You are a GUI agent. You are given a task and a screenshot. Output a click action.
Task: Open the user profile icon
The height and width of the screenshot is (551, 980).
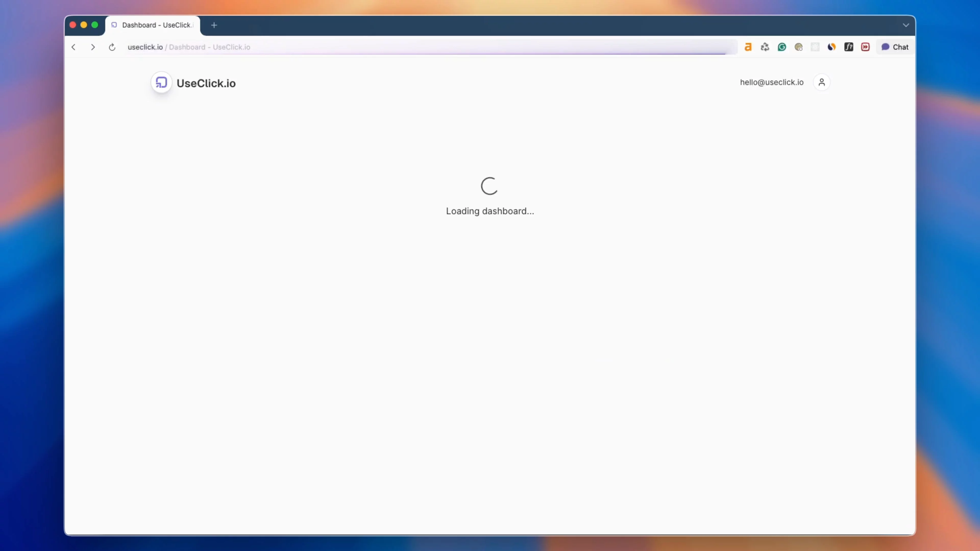click(822, 82)
